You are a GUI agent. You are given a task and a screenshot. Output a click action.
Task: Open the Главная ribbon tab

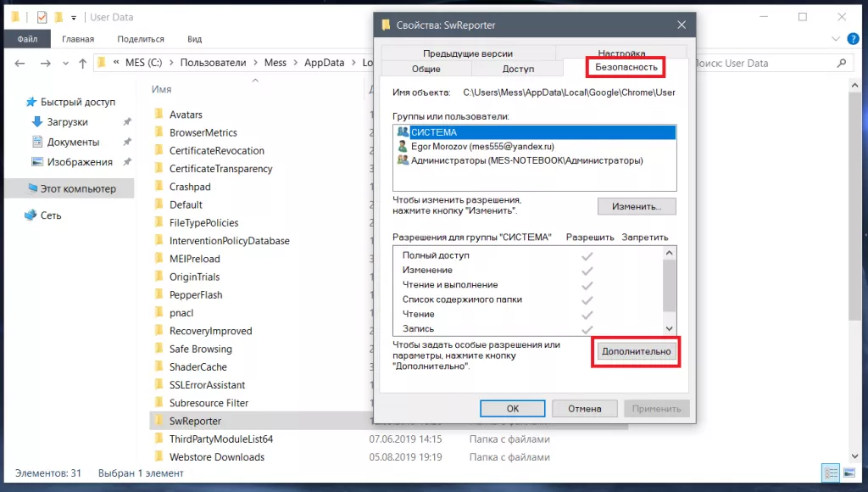[x=77, y=39]
